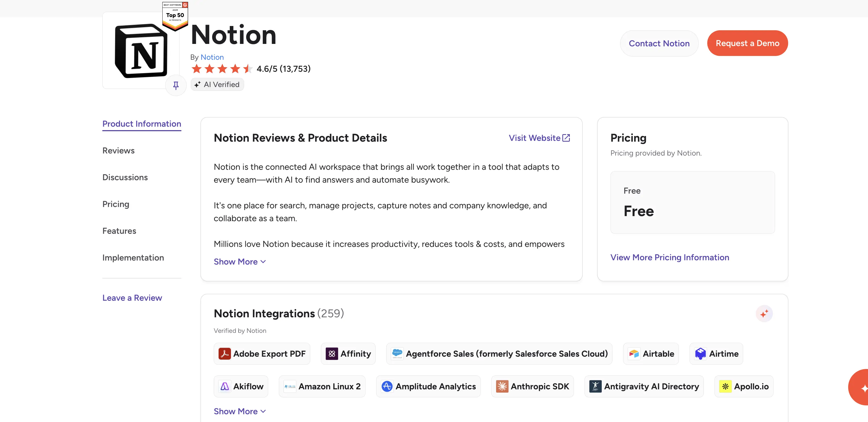Open View More Pricing Information

point(670,257)
